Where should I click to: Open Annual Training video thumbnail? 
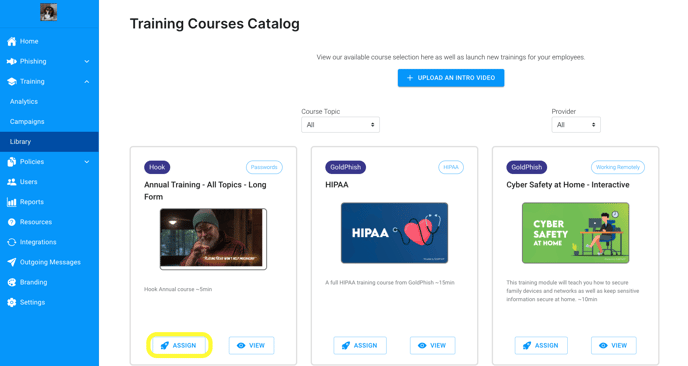coord(213,239)
